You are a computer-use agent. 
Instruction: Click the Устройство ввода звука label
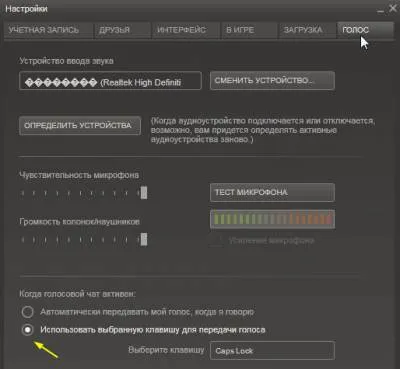[66, 61]
